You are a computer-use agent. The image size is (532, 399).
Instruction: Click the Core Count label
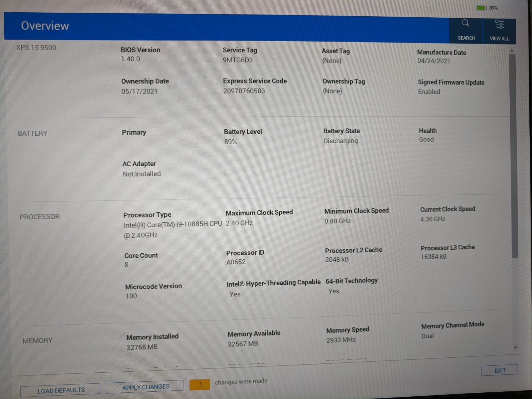[141, 255]
